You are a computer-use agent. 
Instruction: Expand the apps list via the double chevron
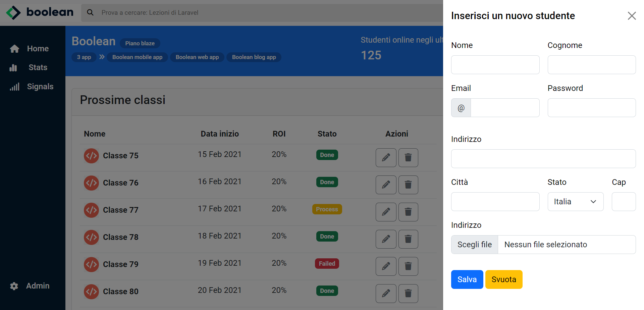[x=101, y=57]
